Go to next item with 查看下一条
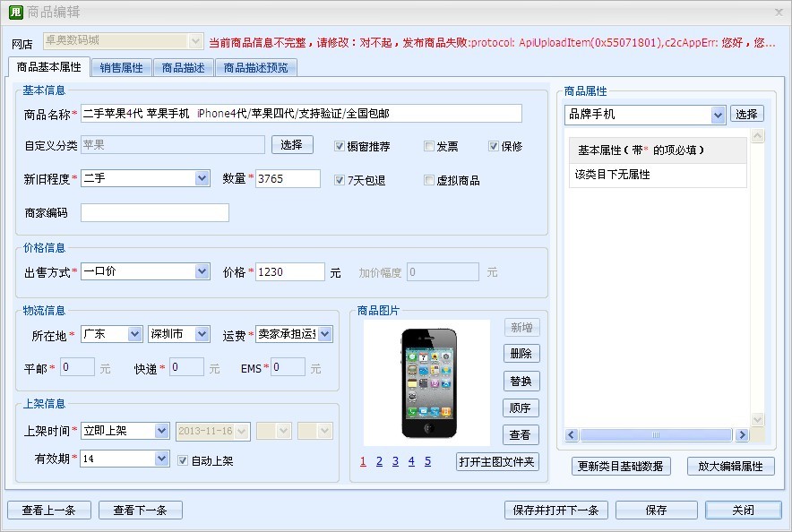The image size is (792, 532). 141,511
